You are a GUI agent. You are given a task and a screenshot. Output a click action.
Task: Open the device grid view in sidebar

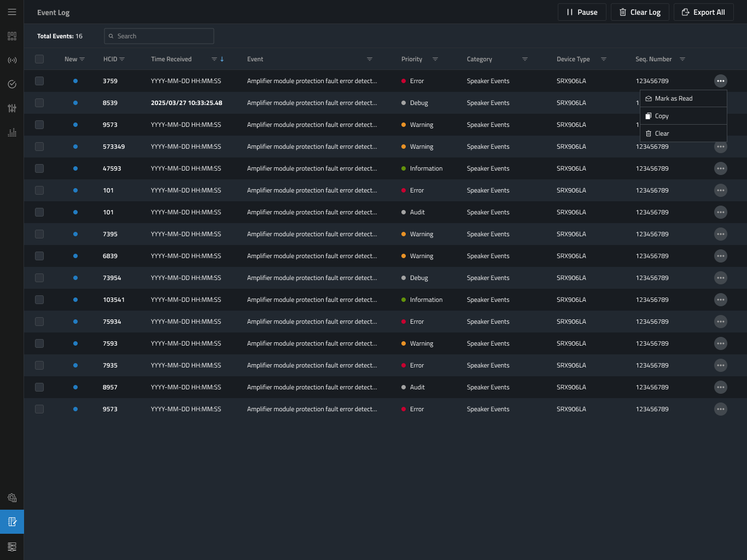[12, 36]
